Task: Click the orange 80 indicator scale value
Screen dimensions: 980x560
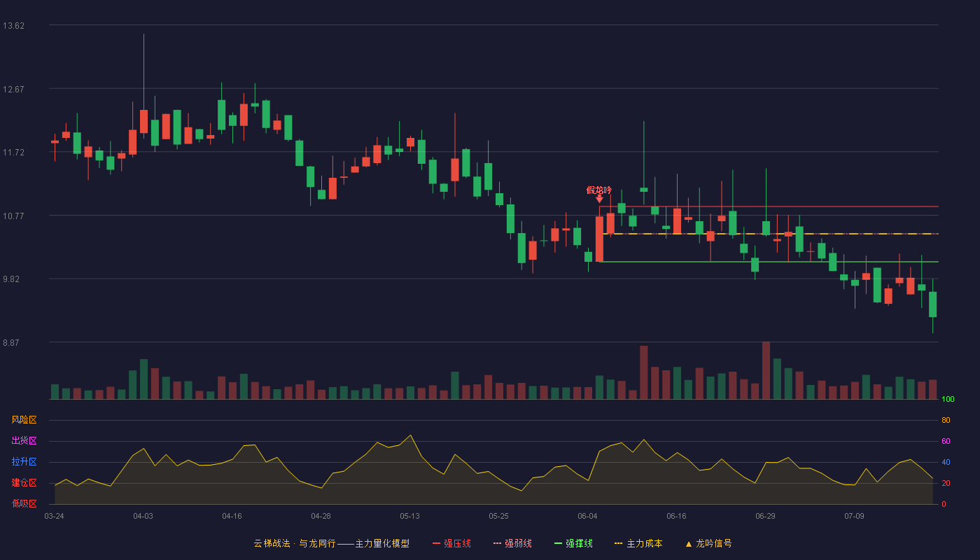Action: [x=946, y=421]
